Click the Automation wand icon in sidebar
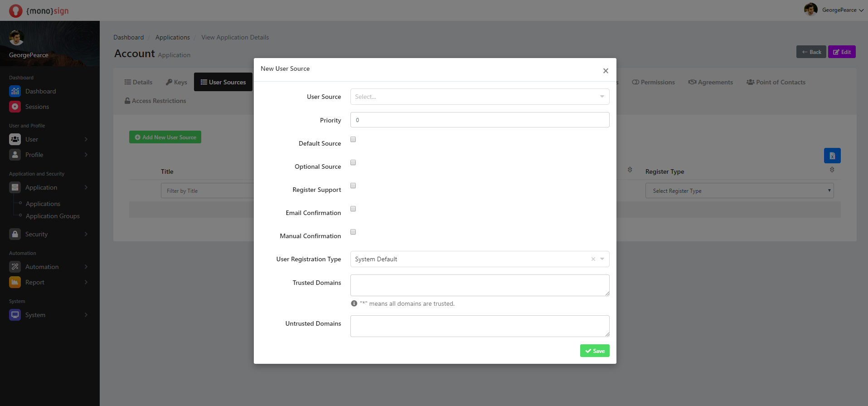Screen dimensions: 868x406 [15, 267]
